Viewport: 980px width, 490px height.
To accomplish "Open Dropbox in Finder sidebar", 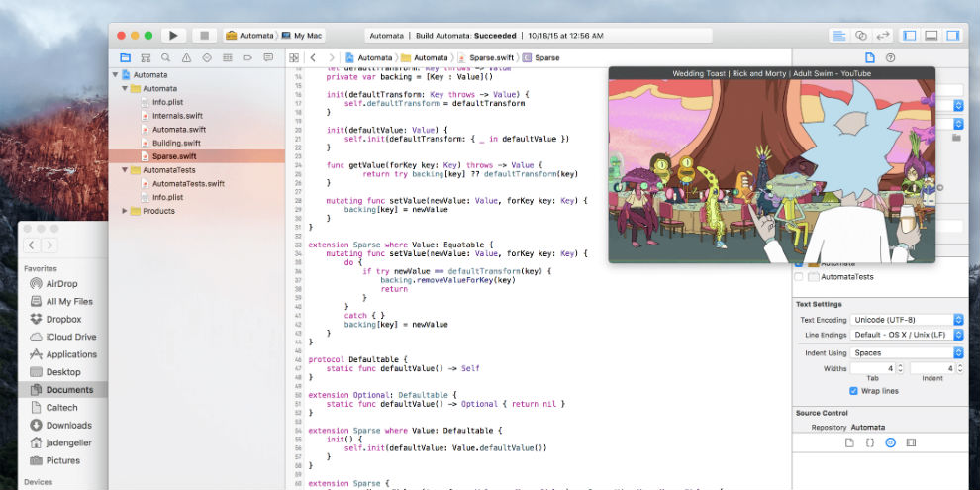I will pyautogui.click(x=62, y=320).
